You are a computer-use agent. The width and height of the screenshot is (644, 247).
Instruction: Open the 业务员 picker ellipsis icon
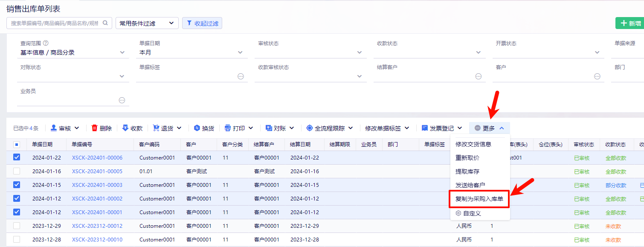click(122, 100)
